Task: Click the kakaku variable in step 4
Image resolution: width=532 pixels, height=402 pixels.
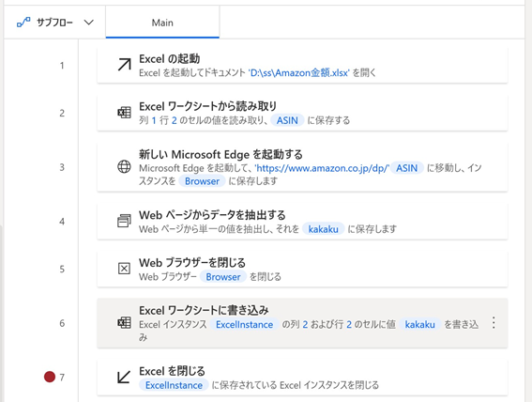Action: [x=323, y=229]
